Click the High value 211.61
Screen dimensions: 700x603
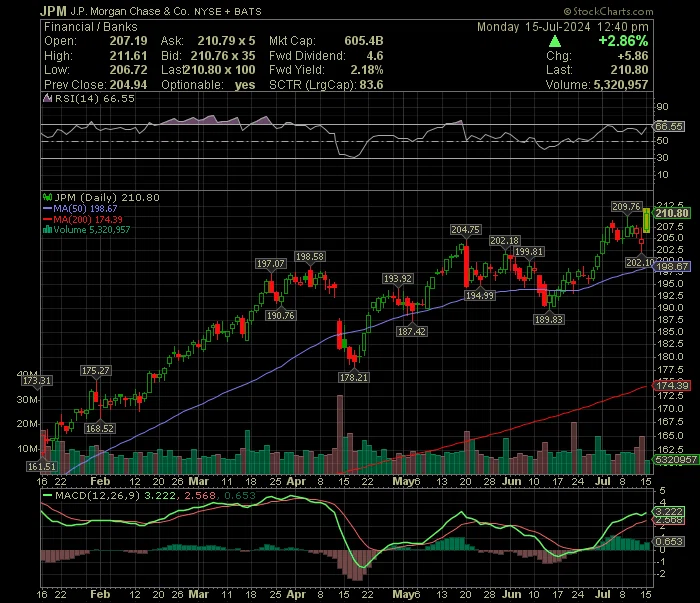click(x=129, y=56)
